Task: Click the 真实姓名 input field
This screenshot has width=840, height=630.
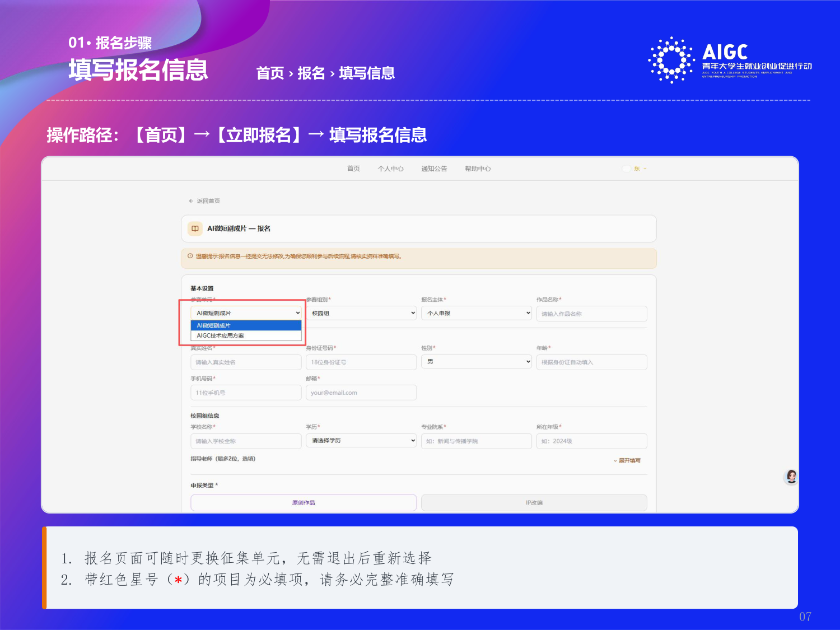Action: click(x=246, y=362)
